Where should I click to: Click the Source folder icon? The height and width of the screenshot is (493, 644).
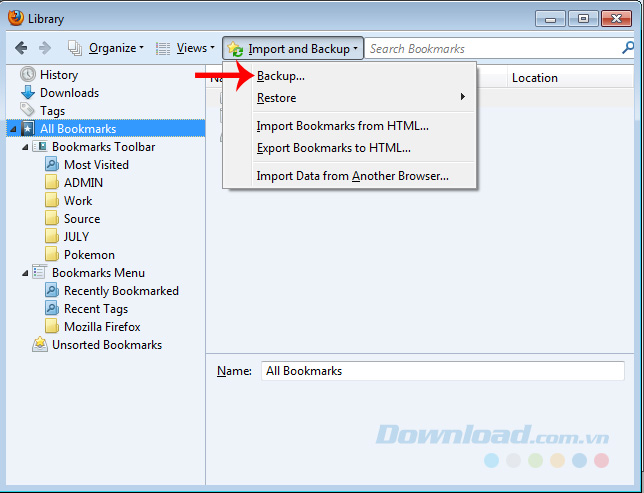click(52, 218)
